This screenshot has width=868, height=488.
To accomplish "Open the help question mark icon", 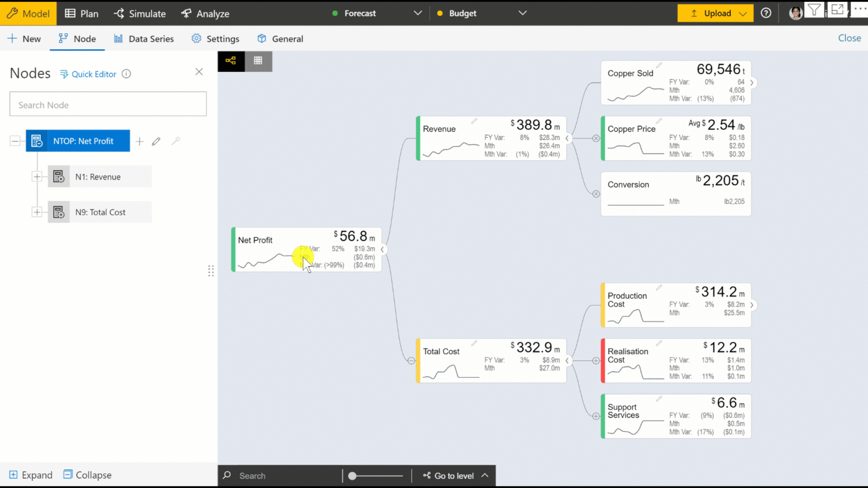I will point(766,13).
